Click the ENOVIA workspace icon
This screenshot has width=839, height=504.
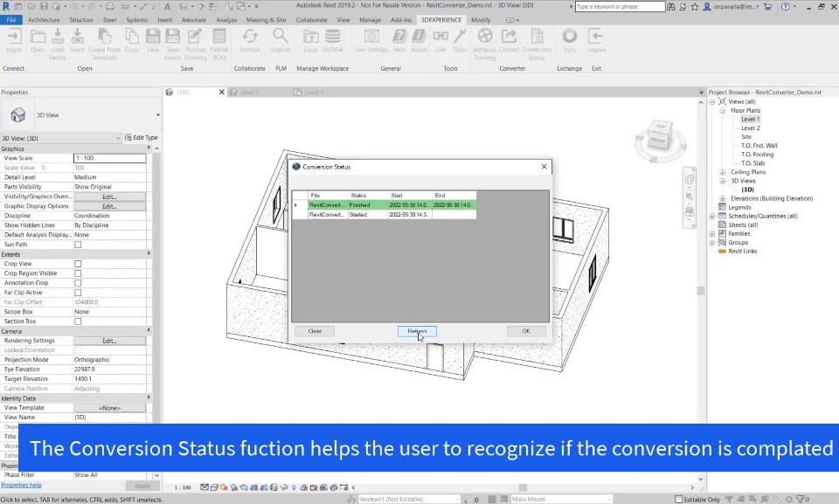point(332,41)
